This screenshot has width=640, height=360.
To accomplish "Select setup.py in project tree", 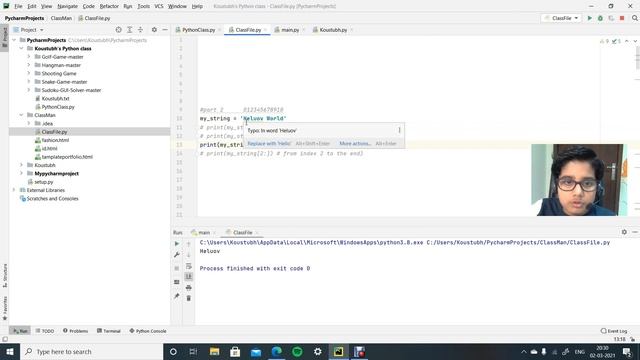I will (44, 182).
